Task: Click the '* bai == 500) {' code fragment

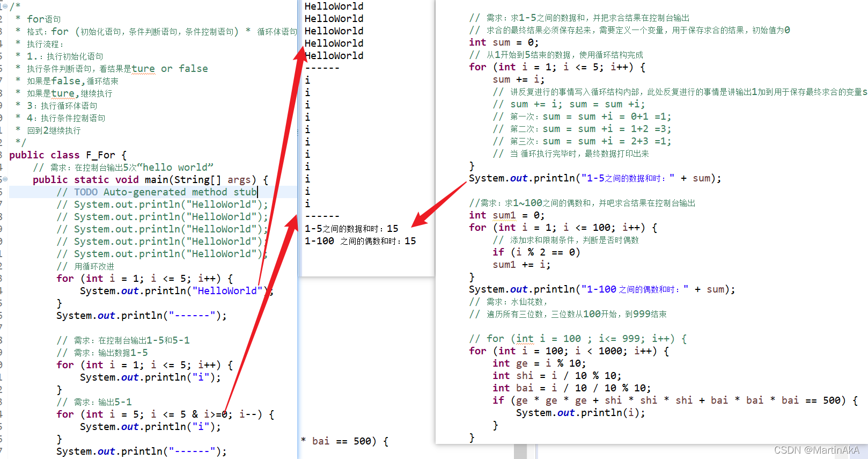Action: click(x=344, y=441)
